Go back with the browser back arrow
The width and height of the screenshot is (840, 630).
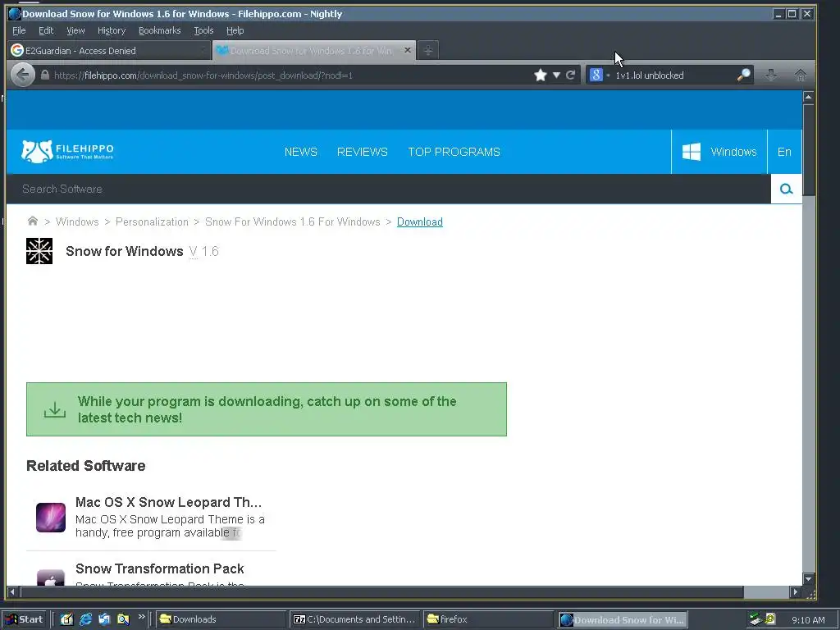click(22, 75)
